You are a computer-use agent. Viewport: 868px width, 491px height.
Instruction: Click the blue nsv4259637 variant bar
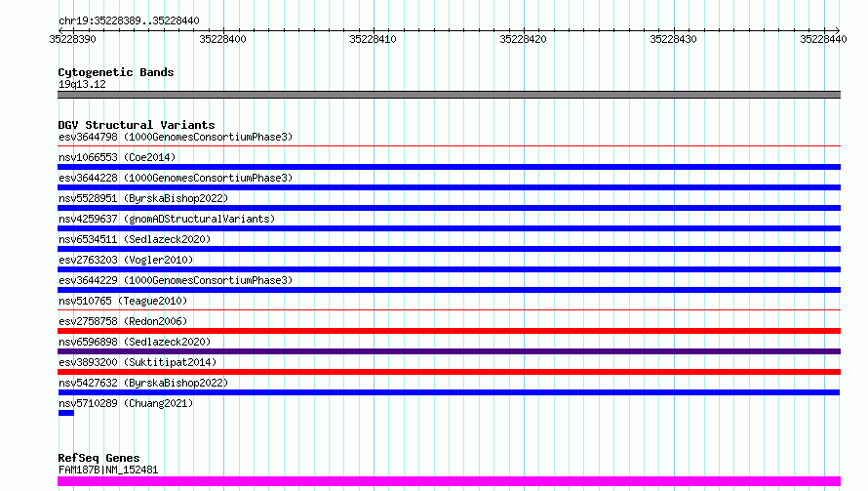tap(449, 228)
